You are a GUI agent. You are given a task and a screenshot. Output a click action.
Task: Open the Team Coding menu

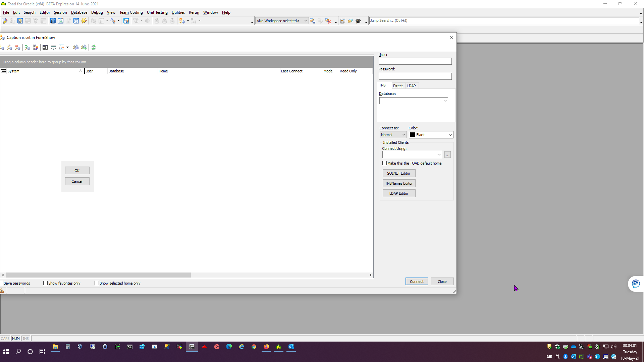(x=131, y=12)
